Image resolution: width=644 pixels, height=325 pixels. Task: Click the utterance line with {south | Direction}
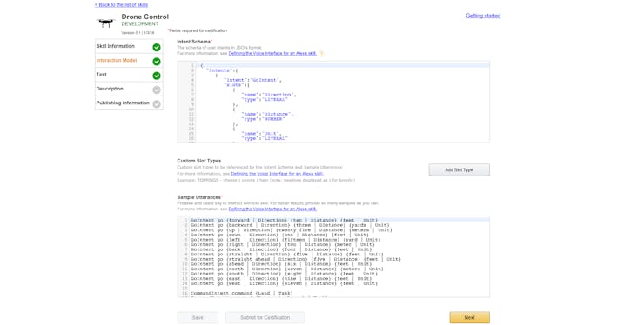point(284,274)
